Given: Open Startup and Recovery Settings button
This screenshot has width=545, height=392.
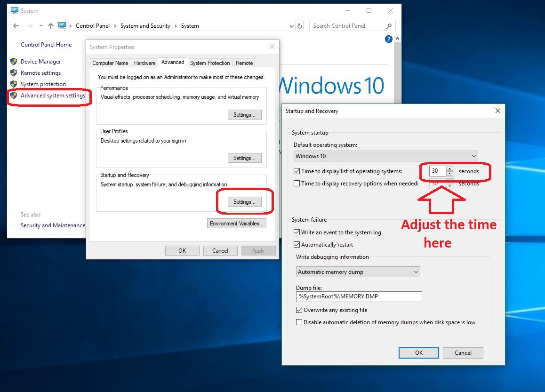Looking at the screenshot, I should [244, 202].
